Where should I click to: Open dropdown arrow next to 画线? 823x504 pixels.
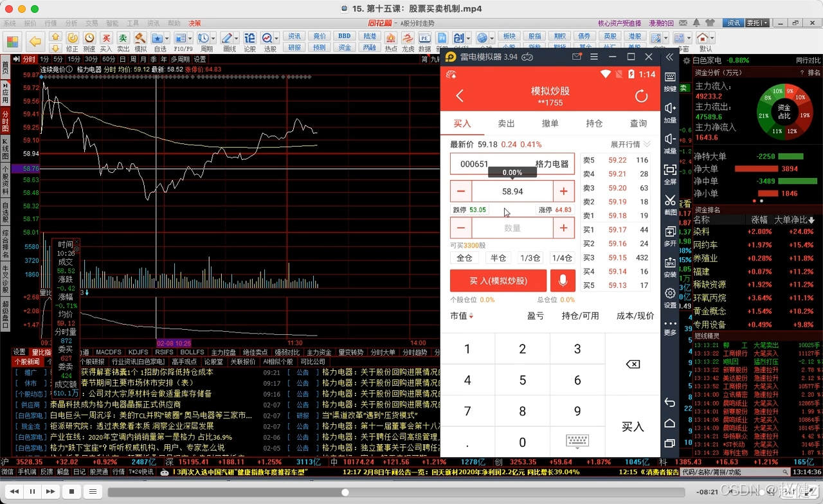pos(237,38)
